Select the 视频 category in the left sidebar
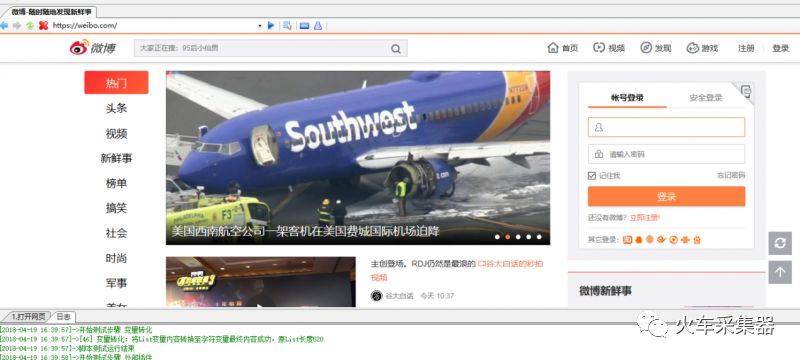This screenshot has width=800, height=360. tap(116, 134)
